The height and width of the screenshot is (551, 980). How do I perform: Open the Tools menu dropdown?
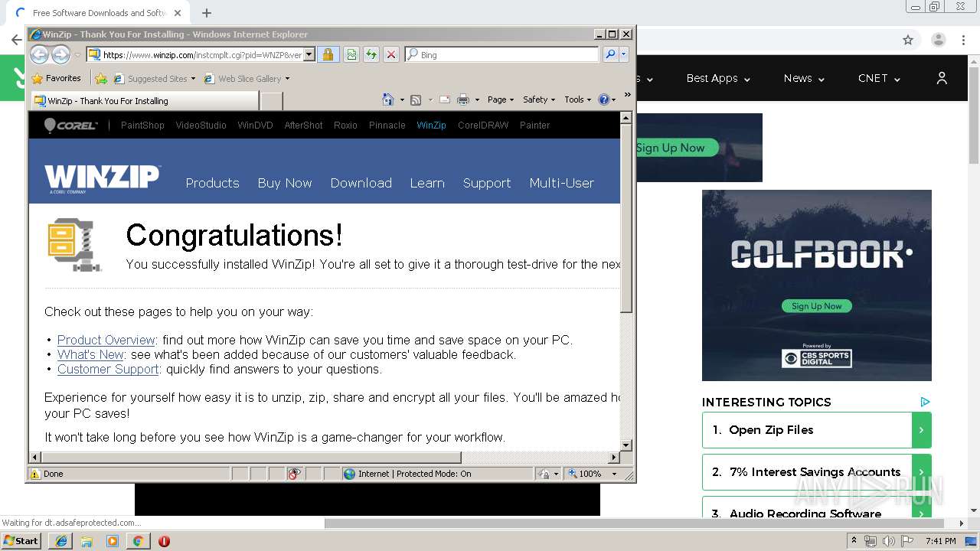coord(578,99)
